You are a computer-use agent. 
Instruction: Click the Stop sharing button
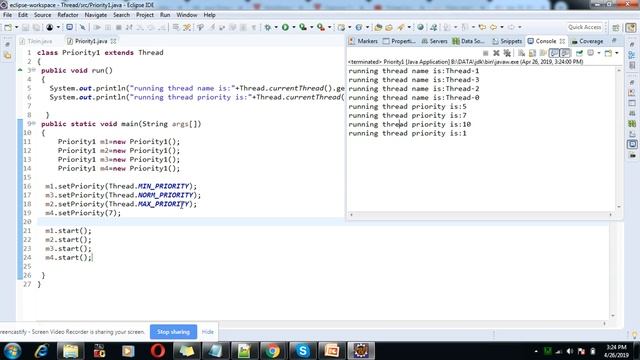coord(173,332)
